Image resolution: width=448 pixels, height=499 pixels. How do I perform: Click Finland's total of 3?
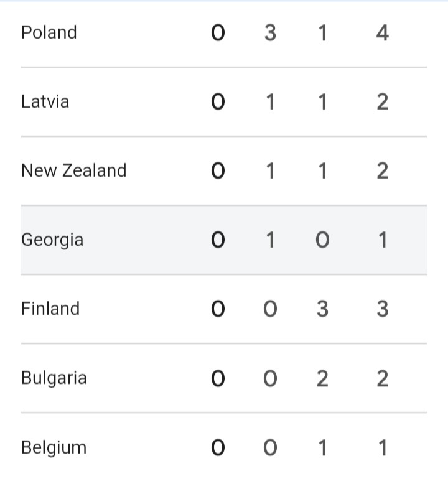382,309
